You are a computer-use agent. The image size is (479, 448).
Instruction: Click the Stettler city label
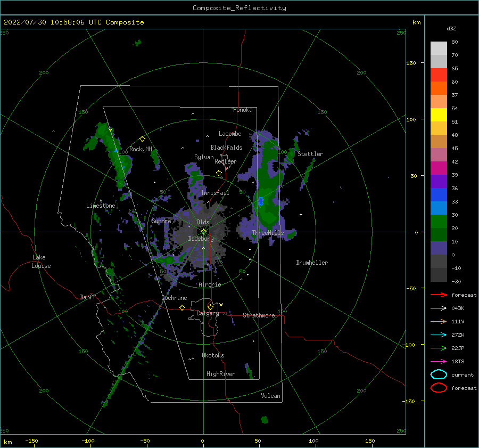click(x=310, y=154)
